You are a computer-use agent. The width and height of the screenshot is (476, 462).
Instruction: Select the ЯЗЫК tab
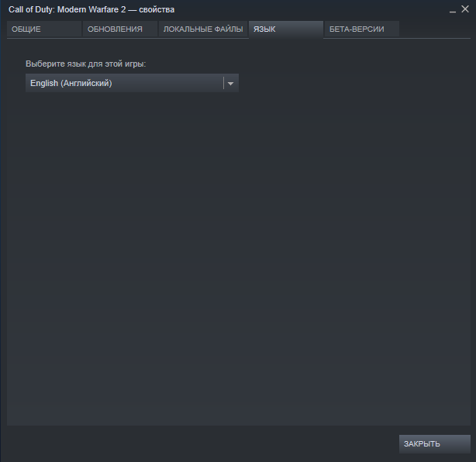(x=286, y=29)
